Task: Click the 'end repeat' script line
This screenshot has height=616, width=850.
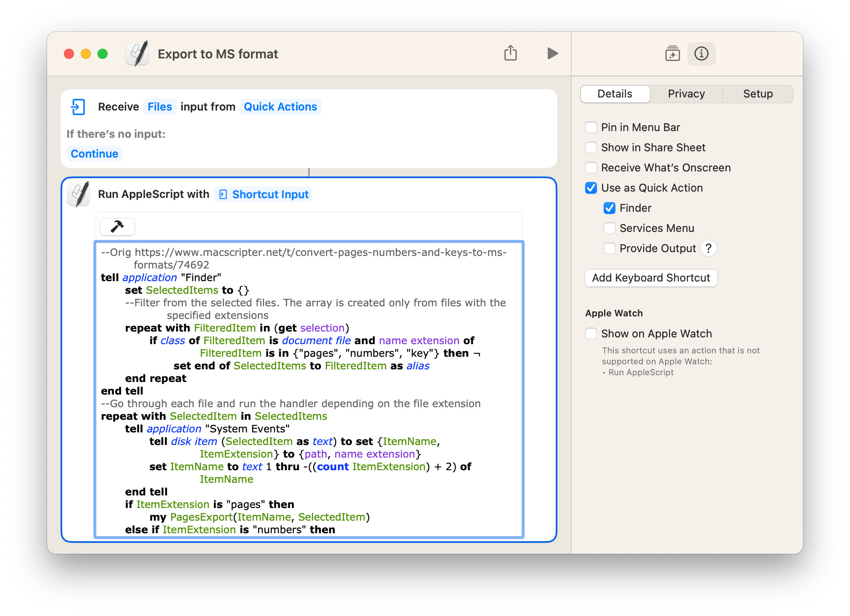Action: [156, 378]
